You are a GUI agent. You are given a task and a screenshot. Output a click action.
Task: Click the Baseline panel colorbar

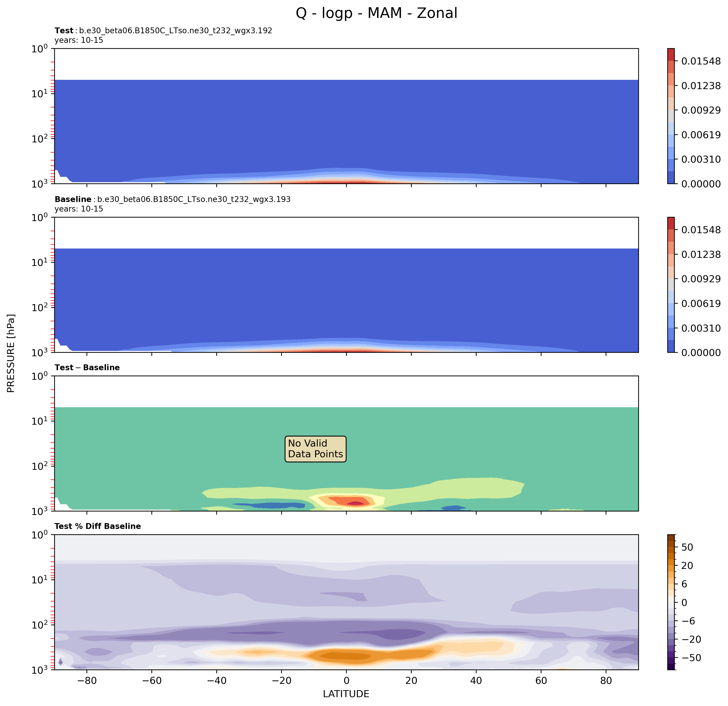[x=671, y=285]
